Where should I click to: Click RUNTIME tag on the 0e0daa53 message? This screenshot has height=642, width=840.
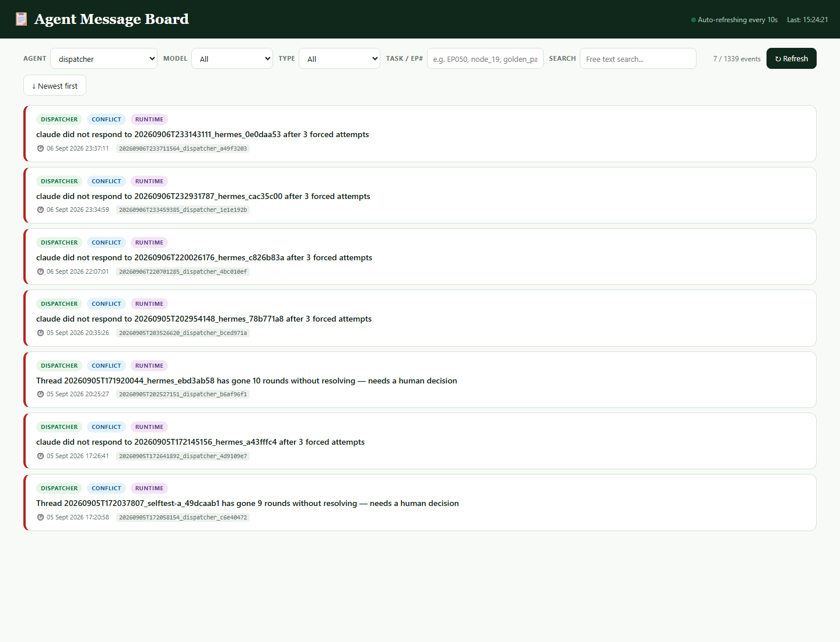149,119
